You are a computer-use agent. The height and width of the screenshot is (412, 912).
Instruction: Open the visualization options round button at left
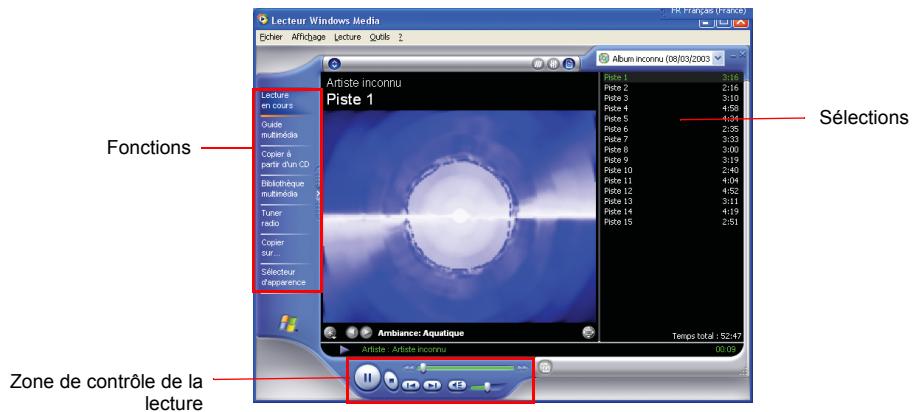pyautogui.click(x=330, y=332)
